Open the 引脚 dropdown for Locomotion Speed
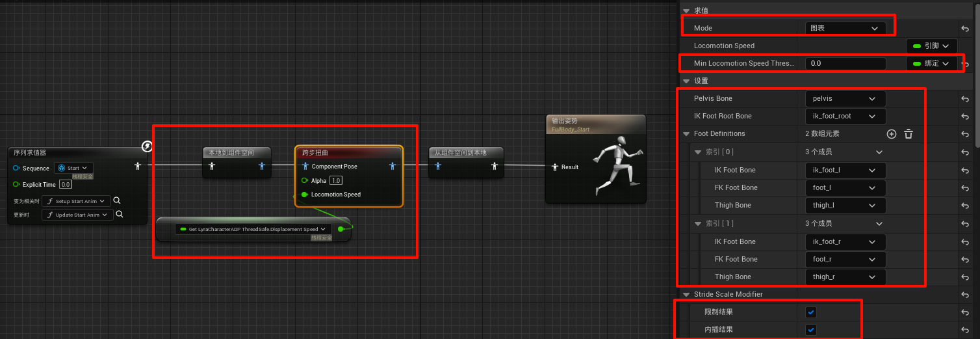This screenshot has height=339, width=980. pyautogui.click(x=932, y=46)
